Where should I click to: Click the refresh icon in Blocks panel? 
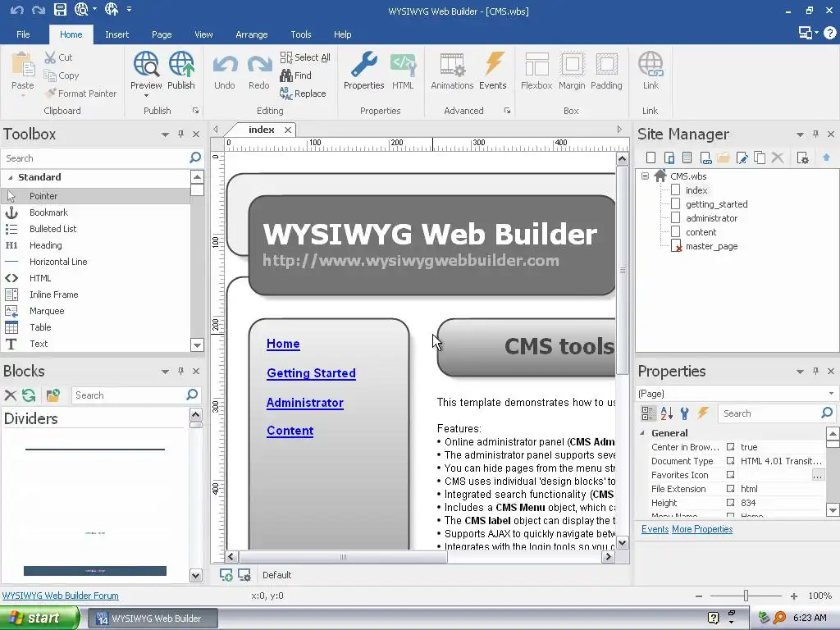[29, 395]
